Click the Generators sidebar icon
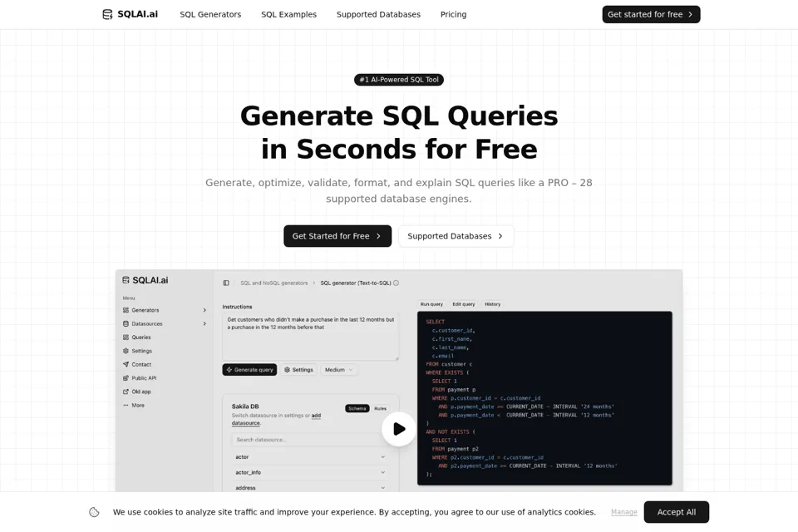Viewport: 798px width, 532px height. [x=126, y=310]
